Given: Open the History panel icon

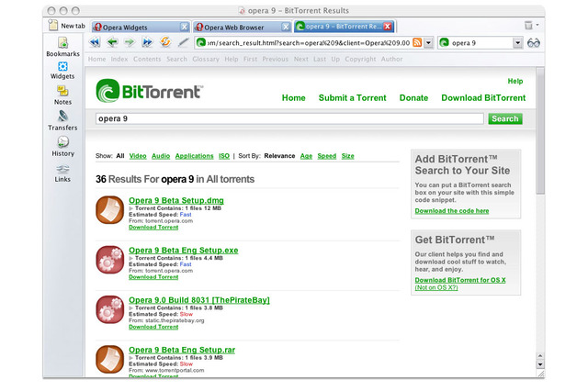Looking at the screenshot, I should tap(63, 142).
